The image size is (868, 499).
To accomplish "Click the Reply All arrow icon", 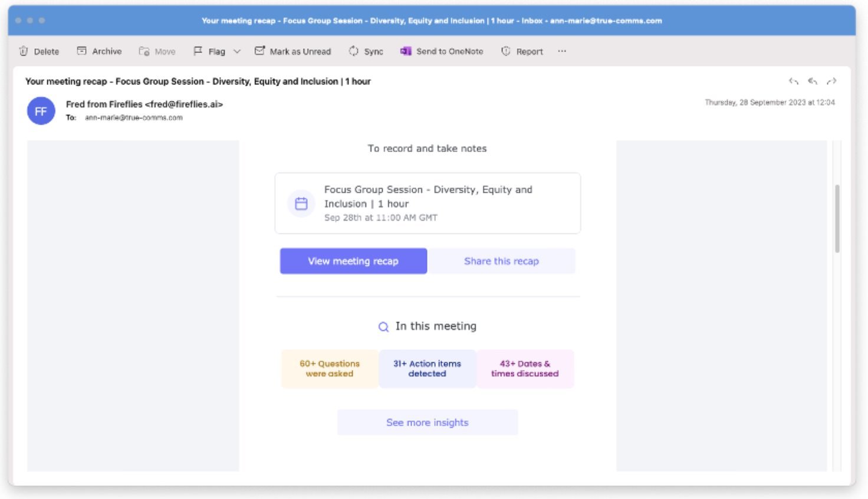I will coord(813,81).
